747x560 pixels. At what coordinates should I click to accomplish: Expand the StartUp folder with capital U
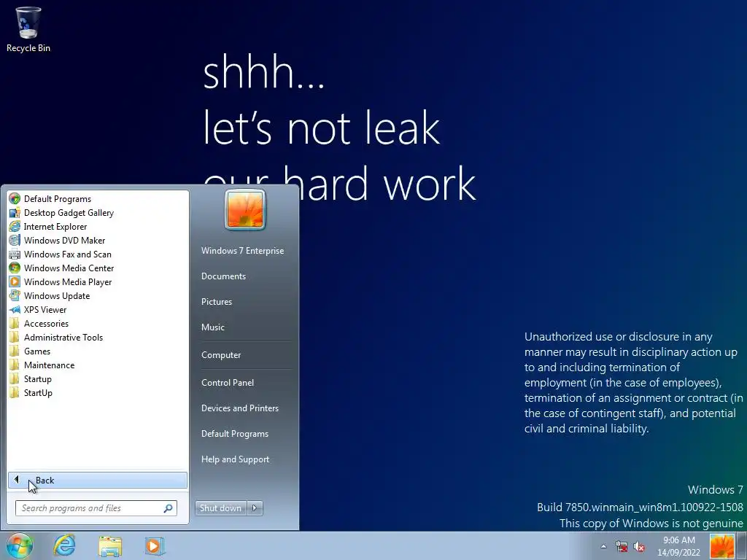pyautogui.click(x=98, y=393)
